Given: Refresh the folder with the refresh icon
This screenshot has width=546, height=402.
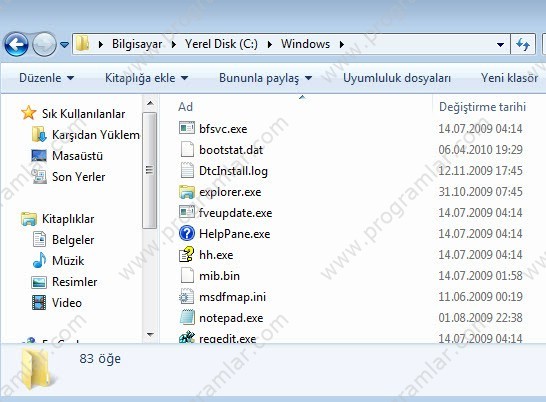Looking at the screenshot, I should 523,44.
